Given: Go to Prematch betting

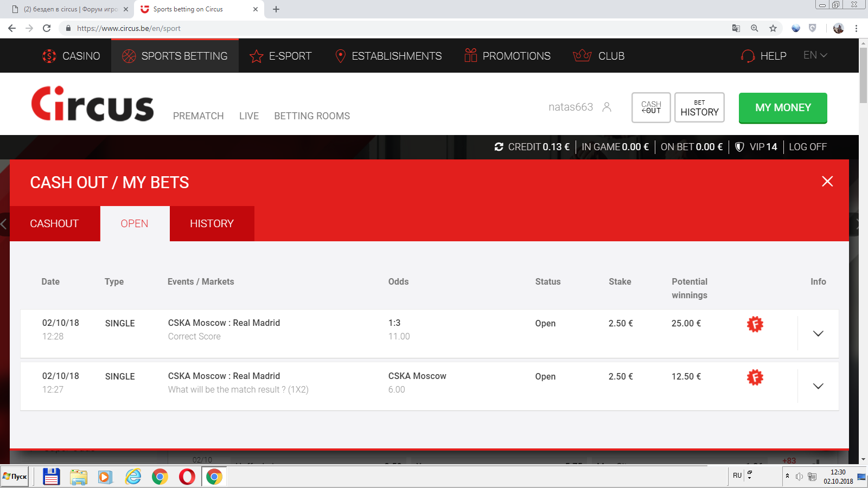Looking at the screenshot, I should [199, 116].
